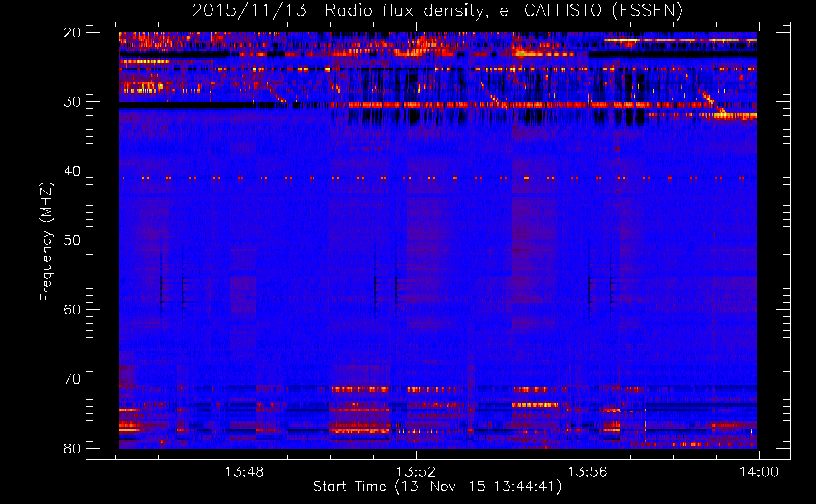Click the '50' frequency tick label

coord(72,240)
